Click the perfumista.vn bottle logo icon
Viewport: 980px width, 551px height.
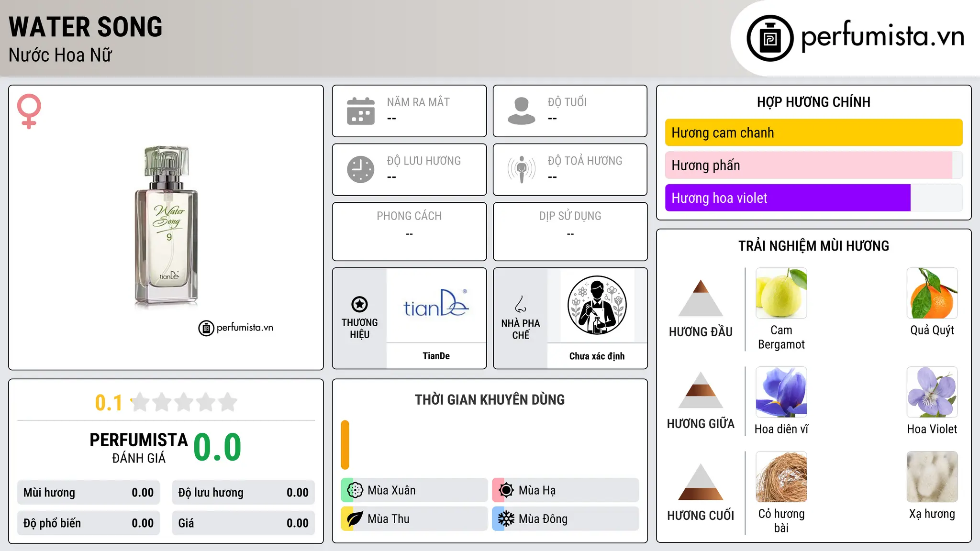point(770,38)
